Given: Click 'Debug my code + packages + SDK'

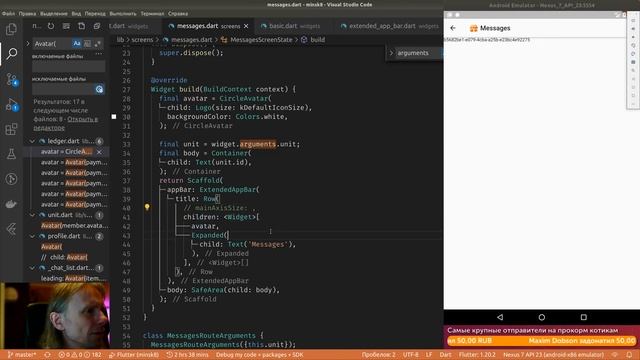Looking at the screenshot, I should (260, 355).
